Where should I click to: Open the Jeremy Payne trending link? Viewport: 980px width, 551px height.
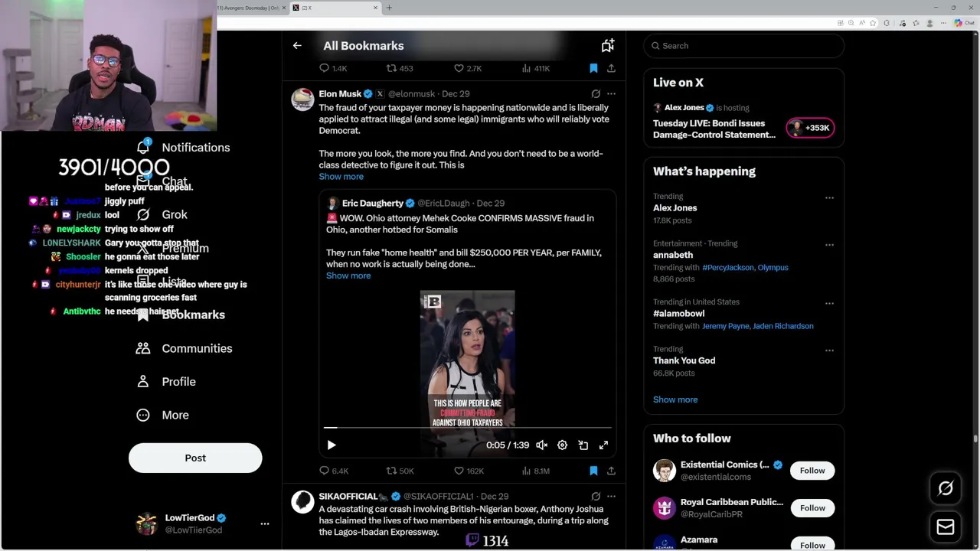click(x=725, y=326)
